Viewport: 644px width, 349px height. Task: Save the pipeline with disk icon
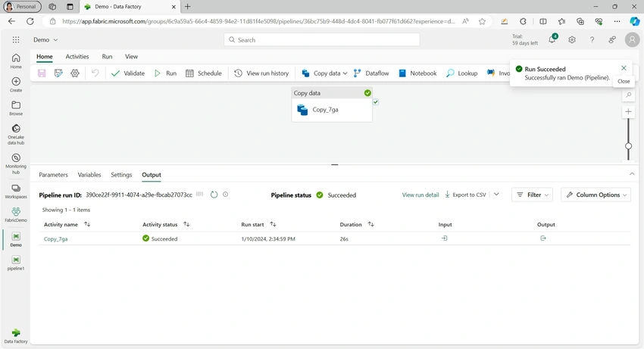(x=42, y=73)
